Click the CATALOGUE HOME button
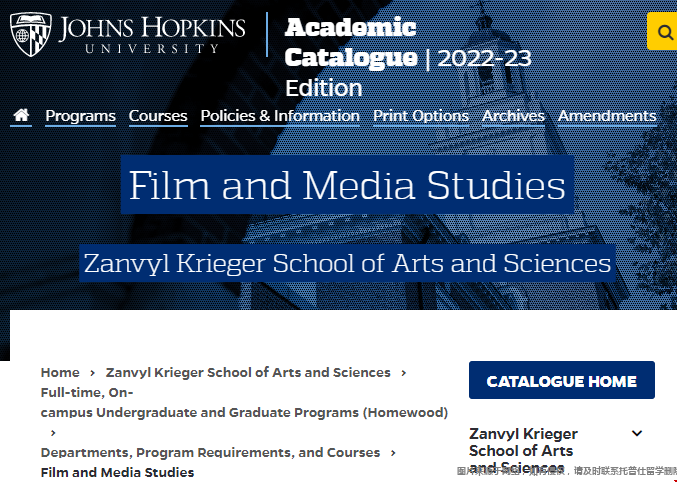 tap(562, 380)
